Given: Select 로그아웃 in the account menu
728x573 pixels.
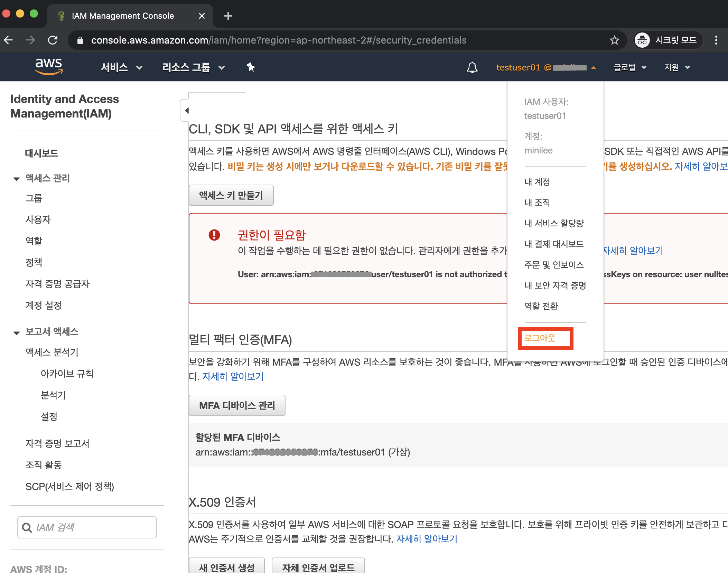Looking at the screenshot, I should (540, 338).
